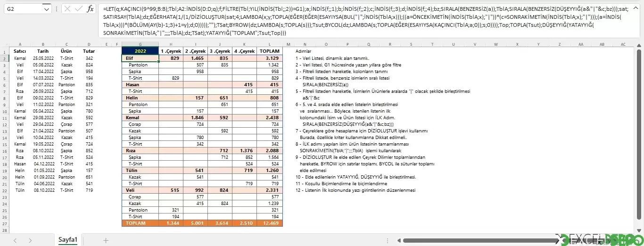
Task: Click the horizontal scrollbar left arrow
Action: click(398, 240)
